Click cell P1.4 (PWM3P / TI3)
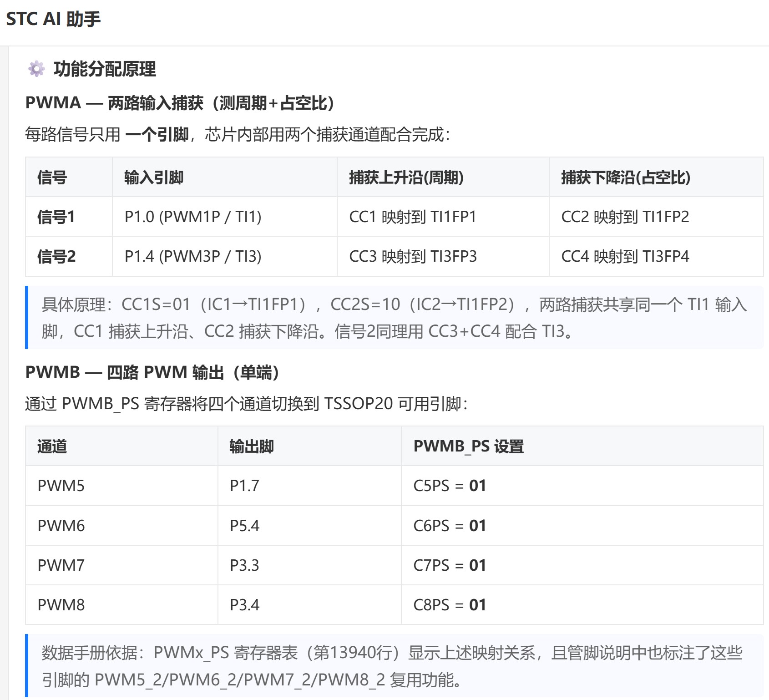769x700 pixels. pos(225,256)
